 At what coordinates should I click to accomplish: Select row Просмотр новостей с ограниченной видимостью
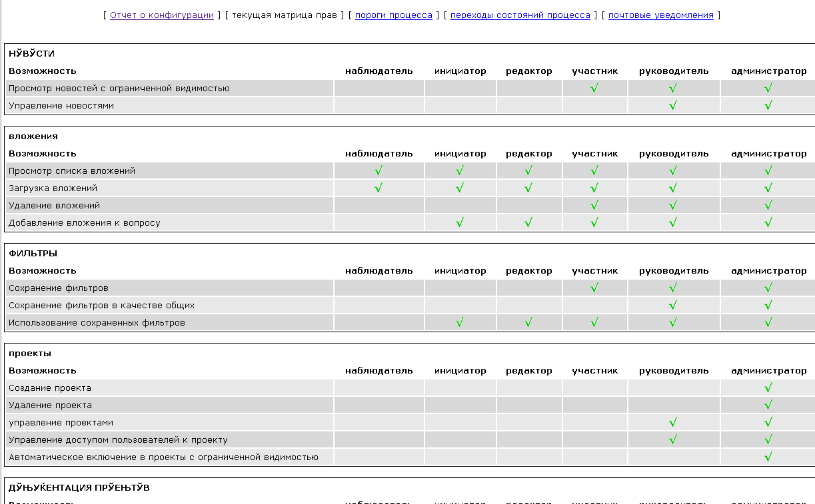[x=410, y=88]
